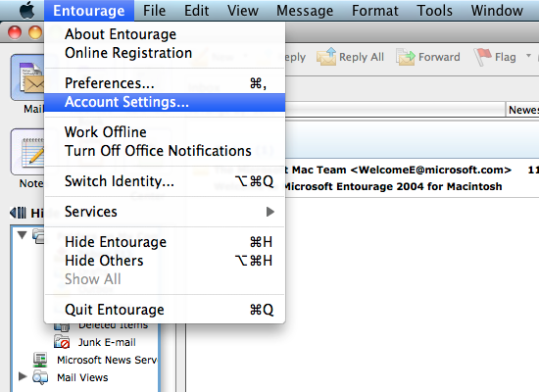Choose About Entourage

[165, 34]
